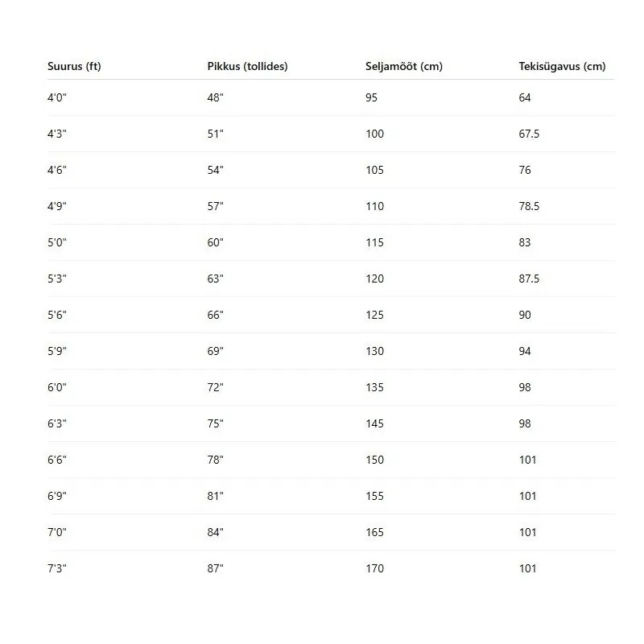Click the 130 back measurement value
Viewport: 644px width, 644px height.
[374, 351]
